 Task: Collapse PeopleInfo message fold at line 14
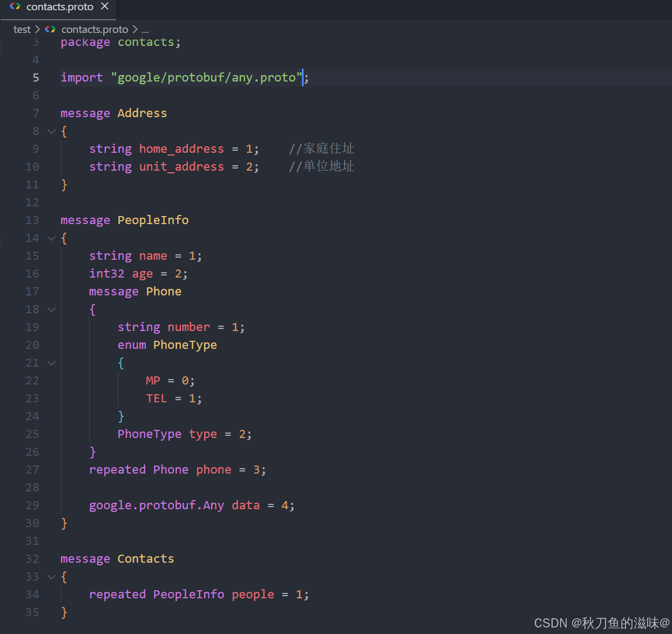[x=52, y=238]
